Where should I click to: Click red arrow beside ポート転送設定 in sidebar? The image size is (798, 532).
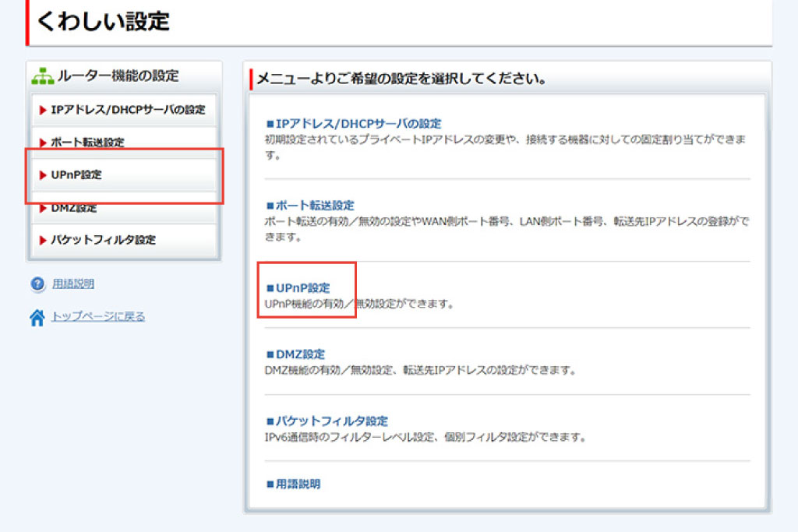[43, 143]
